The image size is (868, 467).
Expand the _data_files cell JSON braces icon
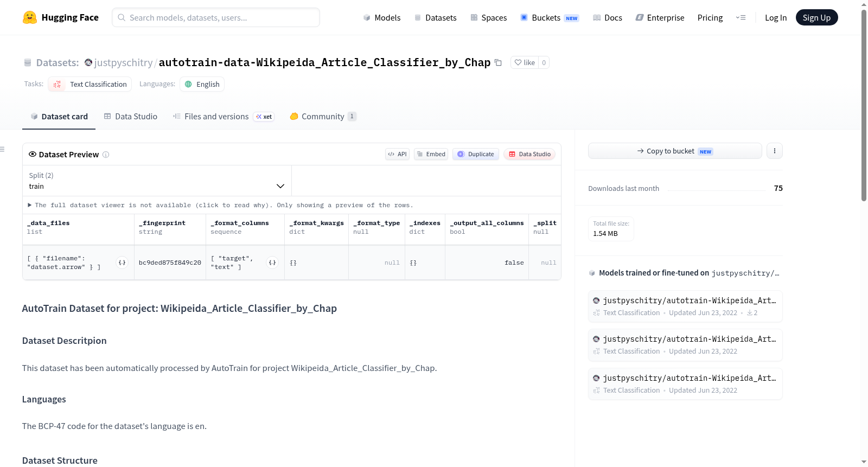point(122,263)
